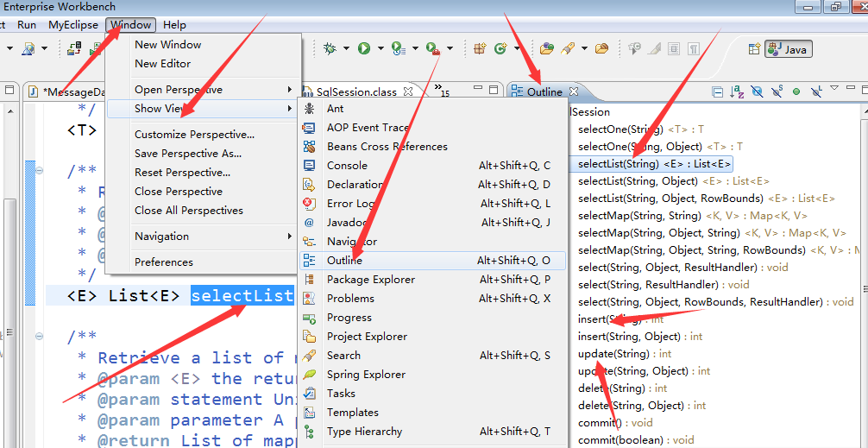The width and height of the screenshot is (868, 448).
Task: Click the New Java Package icon
Action: pyautogui.click(x=480, y=48)
